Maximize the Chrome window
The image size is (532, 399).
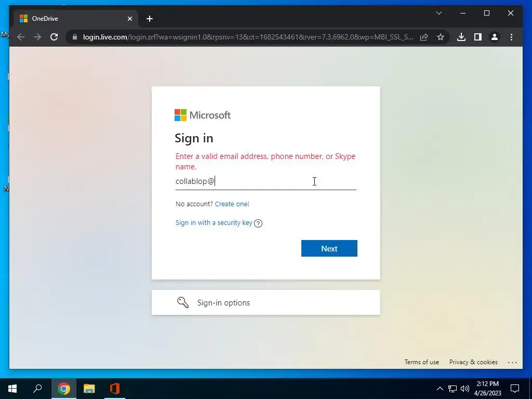tap(486, 13)
